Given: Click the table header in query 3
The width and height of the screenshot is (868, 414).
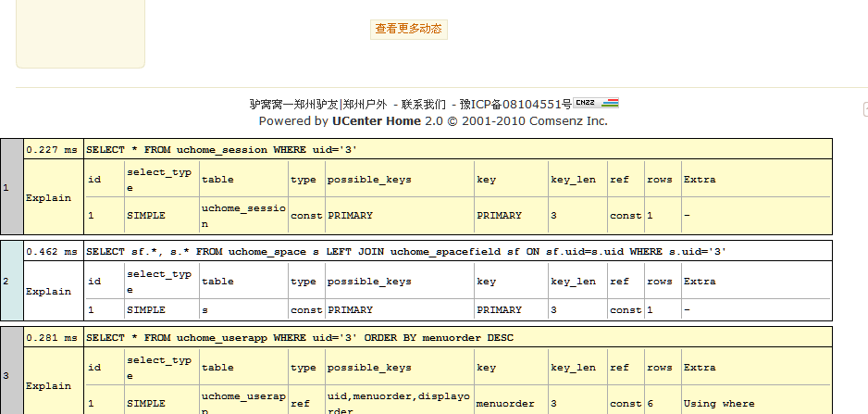Looking at the screenshot, I should tap(217, 368).
